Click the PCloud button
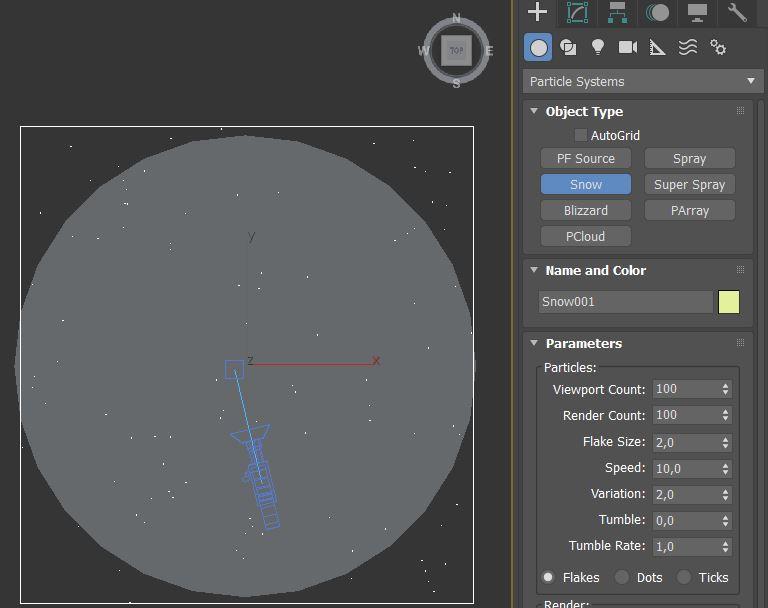768x608 pixels. tap(586, 237)
